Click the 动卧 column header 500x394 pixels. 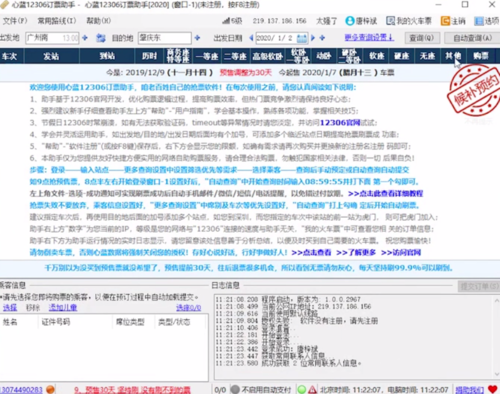pyautogui.click(x=324, y=56)
